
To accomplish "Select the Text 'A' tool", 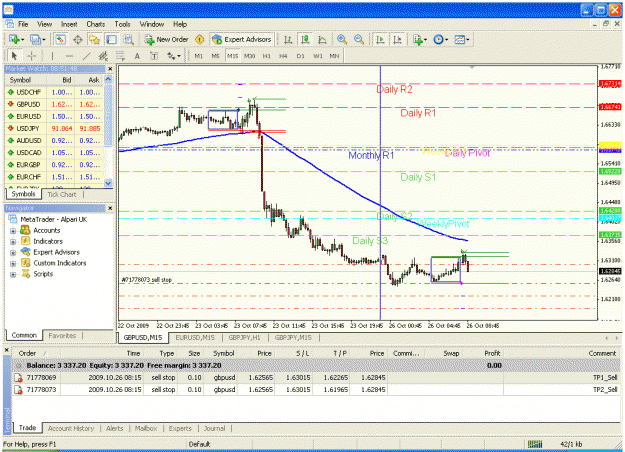I will click(x=137, y=56).
